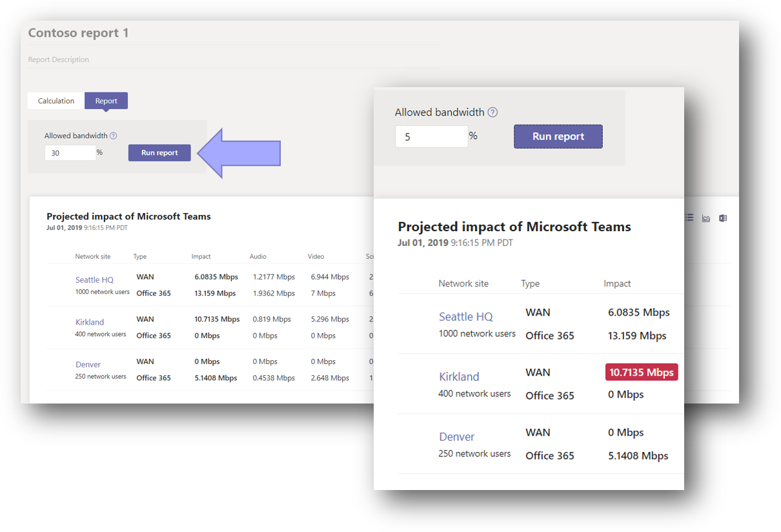781x532 pixels.
Task: Select 5.296 Mbps video value
Action: (330, 319)
